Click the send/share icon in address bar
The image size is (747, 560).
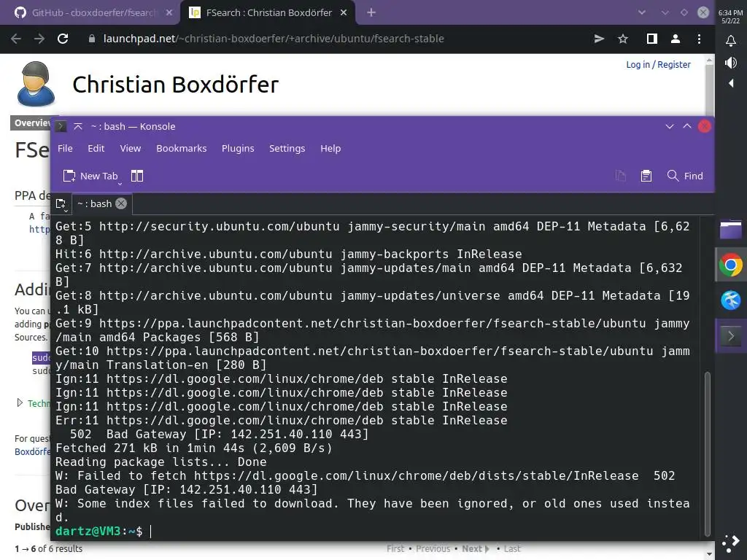(x=599, y=39)
